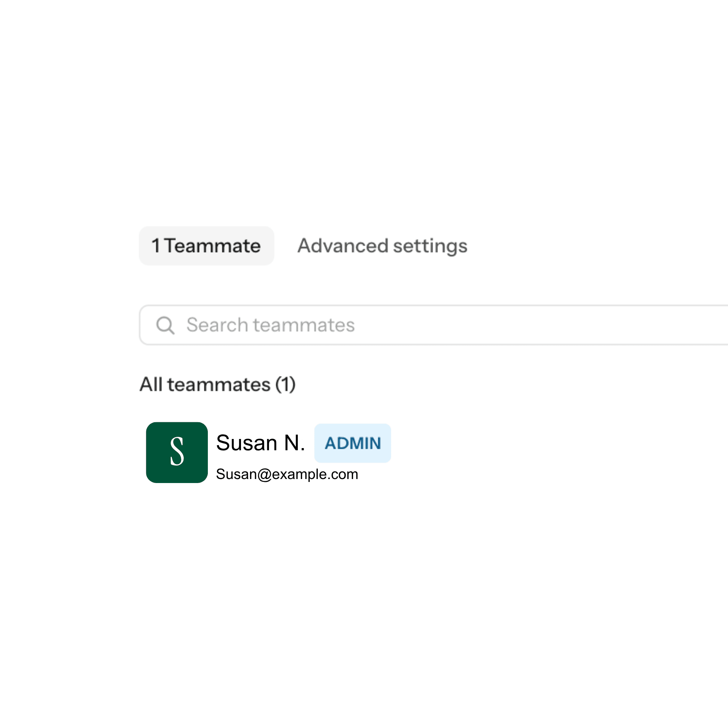
Task: Click the All teammates (1) heading
Action: 217,384
